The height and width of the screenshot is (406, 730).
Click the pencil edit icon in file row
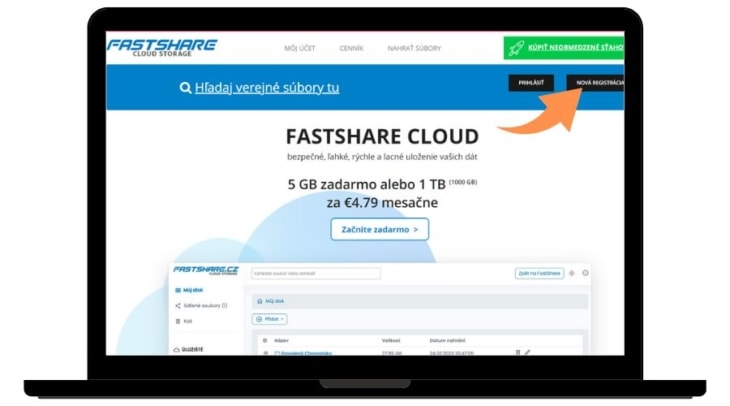[x=528, y=352]
